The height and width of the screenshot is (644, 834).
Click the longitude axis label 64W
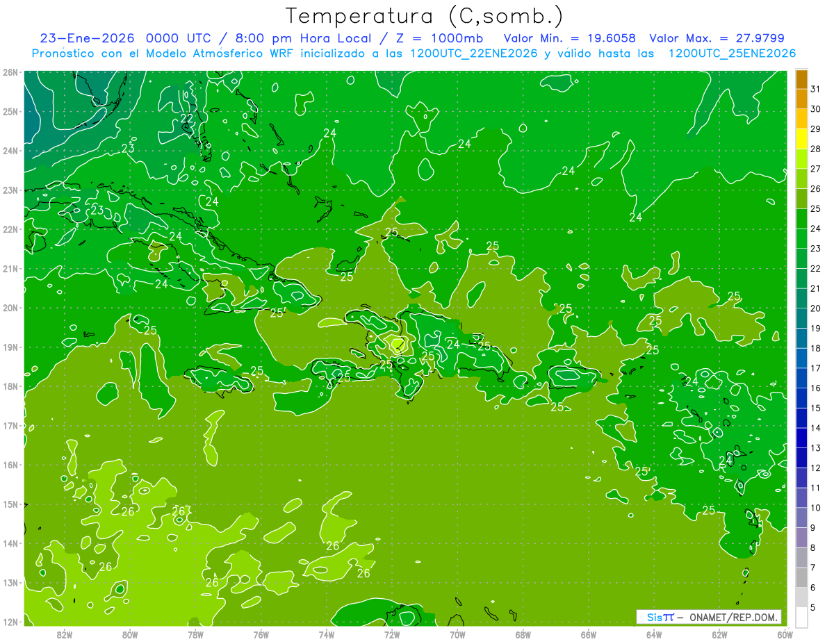[654, 634]
